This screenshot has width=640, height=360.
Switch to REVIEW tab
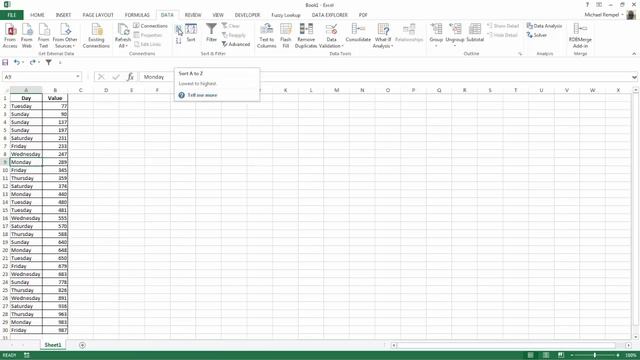click(x=193, y=15)
